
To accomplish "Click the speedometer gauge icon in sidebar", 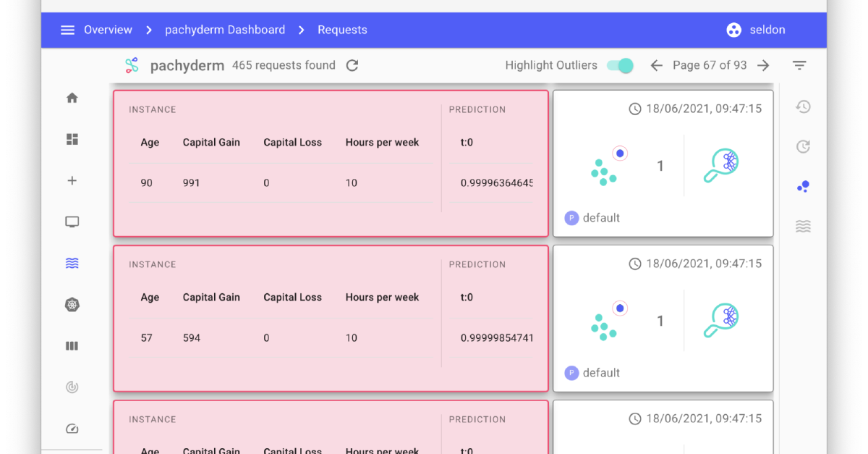I will [72, 429].
